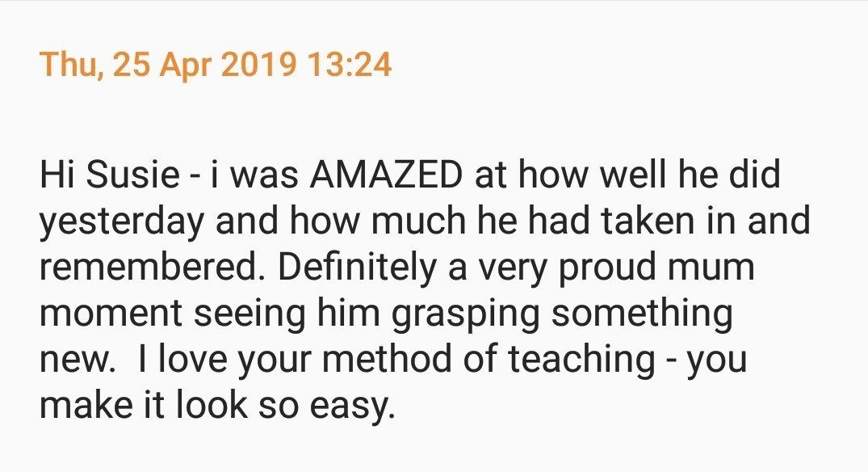
Task: Click the "Hi Susie" greeting
Action: (x=110, y=174)
